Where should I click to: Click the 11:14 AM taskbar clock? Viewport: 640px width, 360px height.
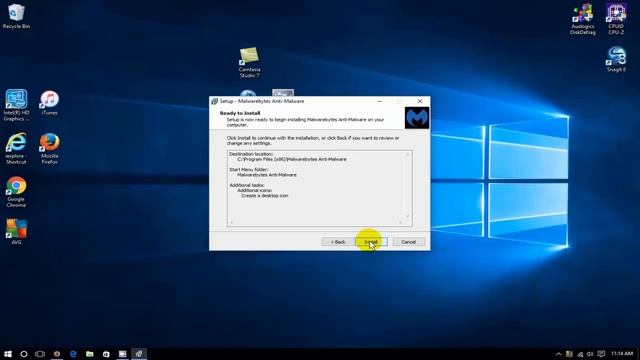click(x=622, y=353)
